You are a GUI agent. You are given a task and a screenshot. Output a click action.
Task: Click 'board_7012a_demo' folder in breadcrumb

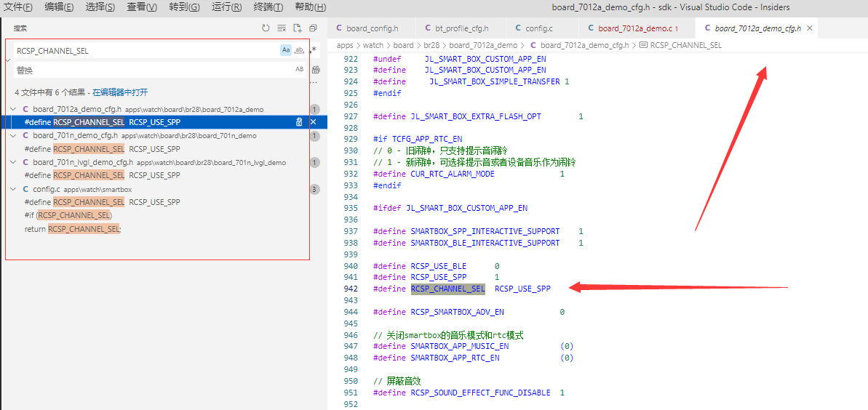pos(483,45)
